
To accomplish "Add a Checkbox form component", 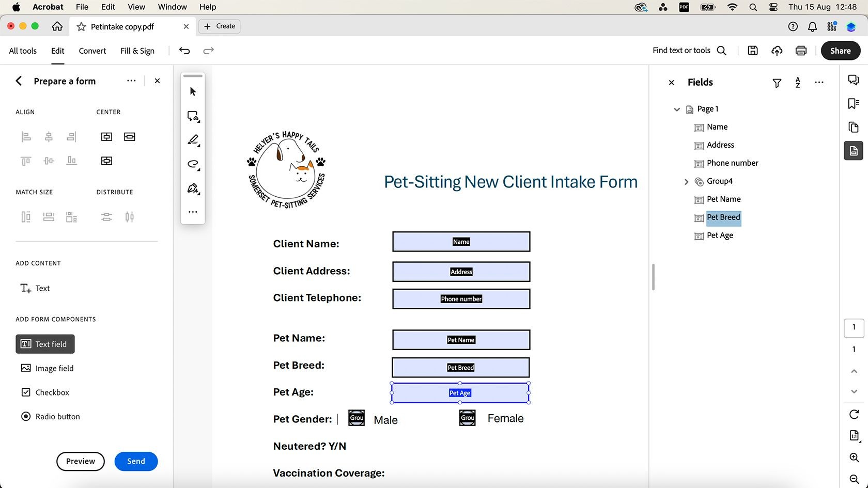I will [45, 392].
